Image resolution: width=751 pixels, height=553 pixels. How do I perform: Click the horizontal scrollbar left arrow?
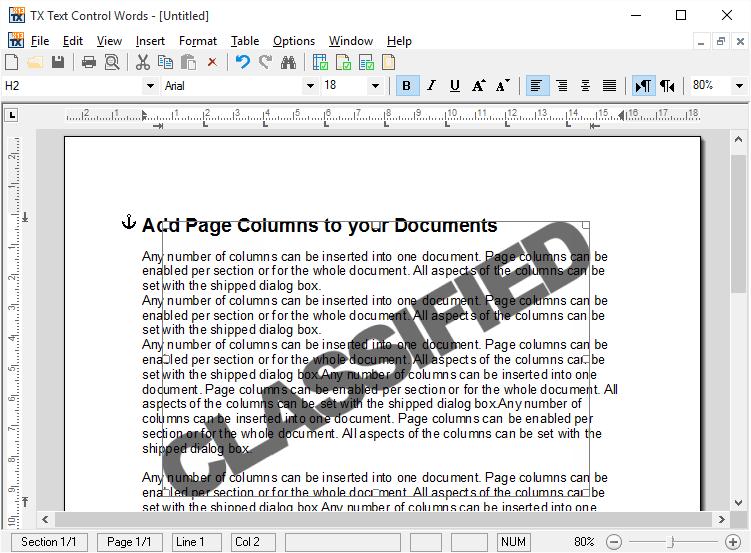pyautogui.click(x=45, y=519)
